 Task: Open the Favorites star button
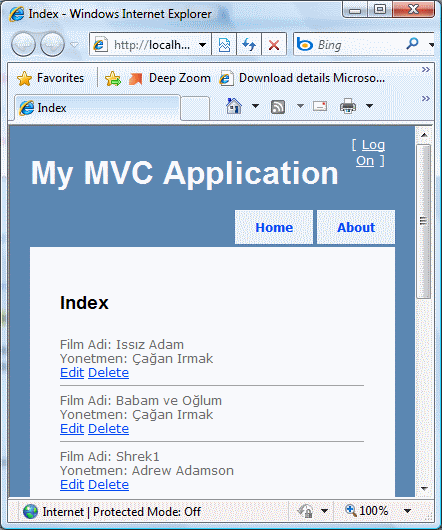click(x=50, y=78)
